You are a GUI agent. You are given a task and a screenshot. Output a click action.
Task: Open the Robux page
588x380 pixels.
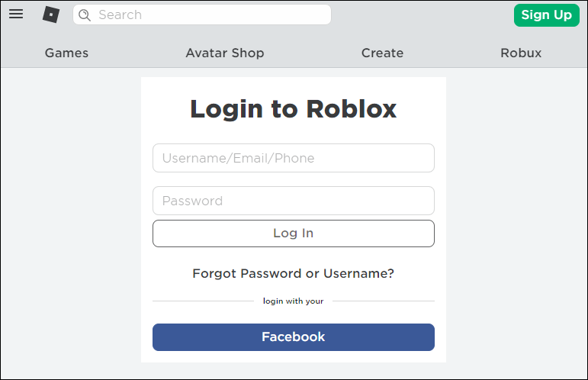pos(521,53)
